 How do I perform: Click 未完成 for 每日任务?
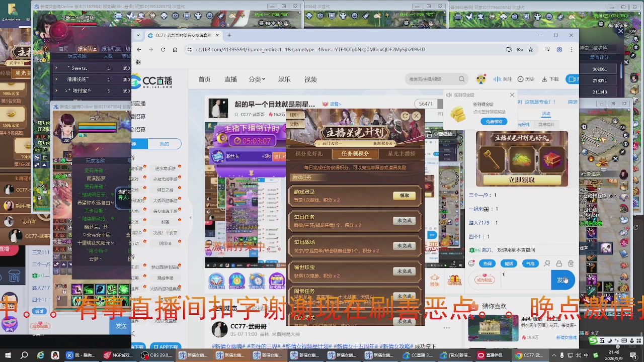[405, 221]
